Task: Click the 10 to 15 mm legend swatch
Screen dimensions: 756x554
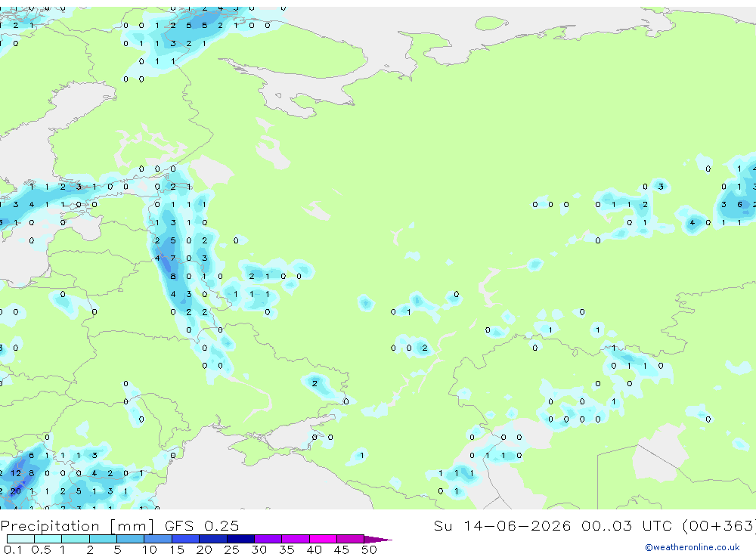Action: (x=158, y=539)
